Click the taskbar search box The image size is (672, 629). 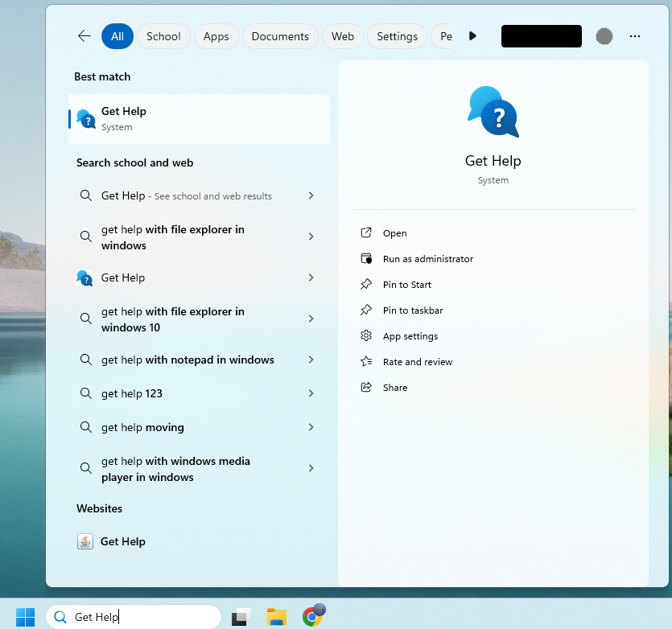(x=133, y=616)
